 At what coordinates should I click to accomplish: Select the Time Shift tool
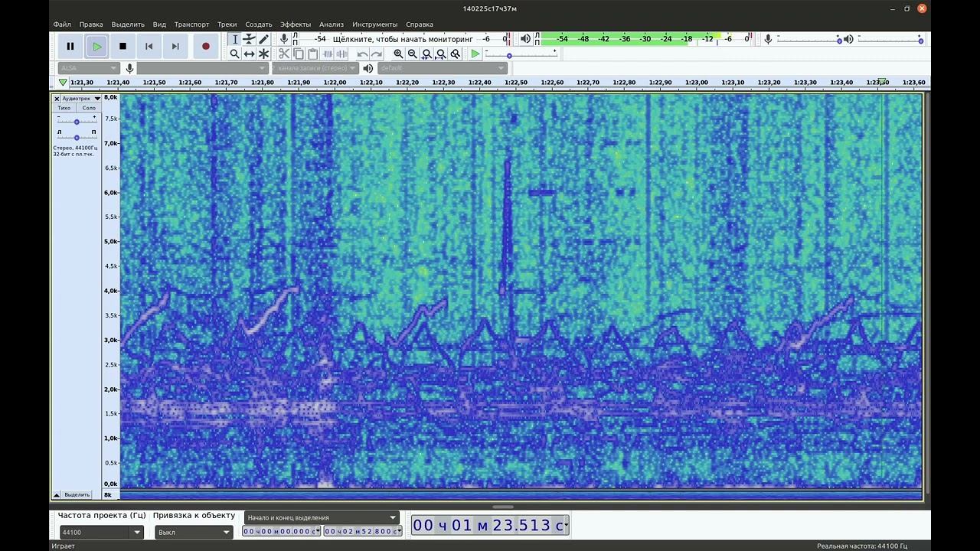click(250, 54)
